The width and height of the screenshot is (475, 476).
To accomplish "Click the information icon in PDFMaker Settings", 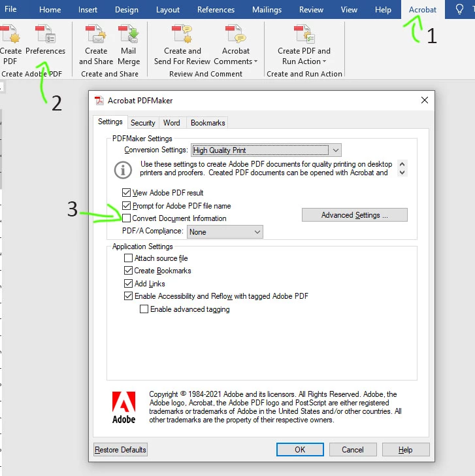I will click(123, 170).
